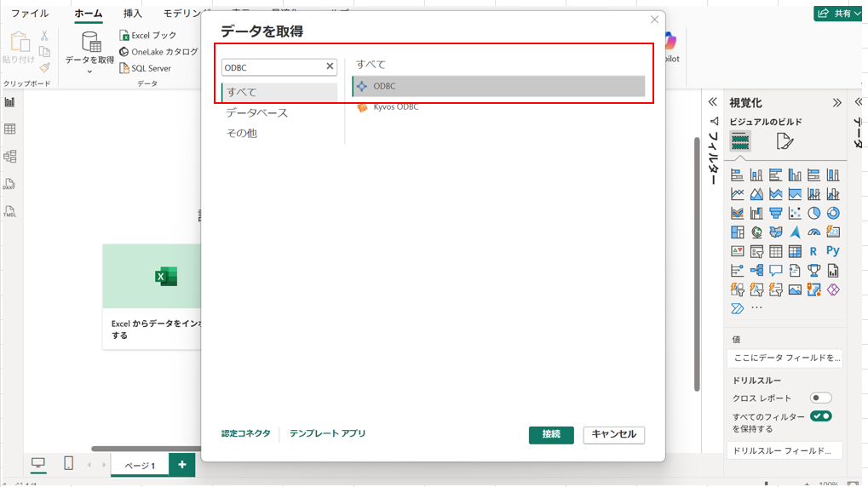This screenshot has height=487, width=868.
Task: Click the Python visual icon
Action: point(832,251)
